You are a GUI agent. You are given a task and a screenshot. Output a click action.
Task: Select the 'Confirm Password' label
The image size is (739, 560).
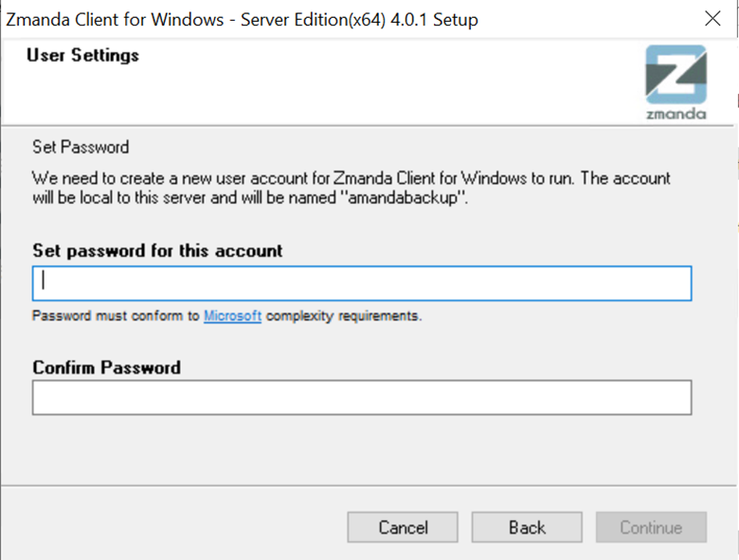[106, 368]
